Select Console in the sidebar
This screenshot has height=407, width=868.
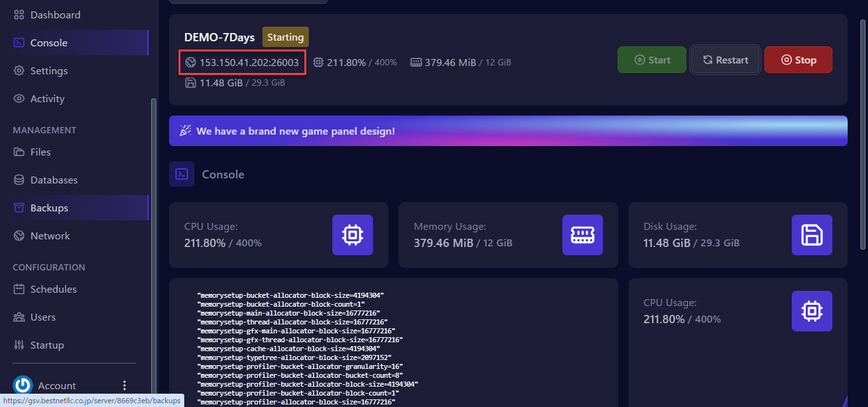click(74, 43)
